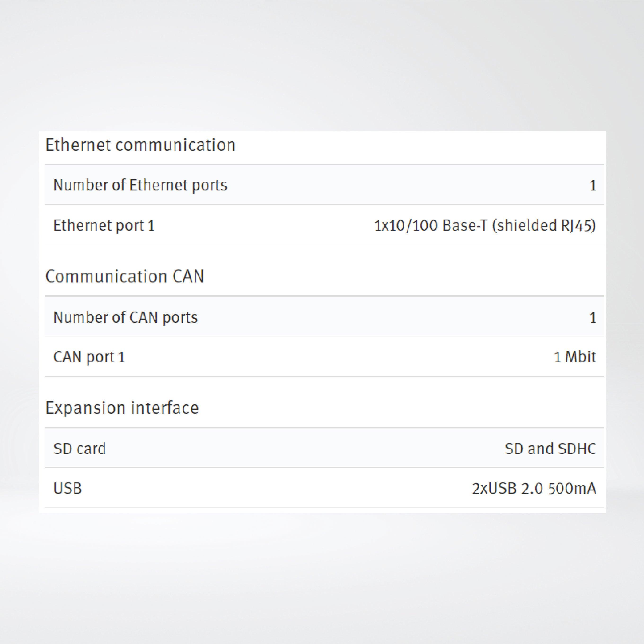
Task: Click the Expansion interface heading
Action: point(122,408)
